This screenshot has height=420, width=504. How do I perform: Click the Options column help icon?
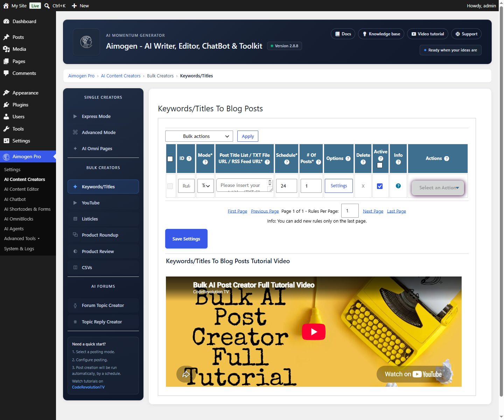click(x=348, y=159)
